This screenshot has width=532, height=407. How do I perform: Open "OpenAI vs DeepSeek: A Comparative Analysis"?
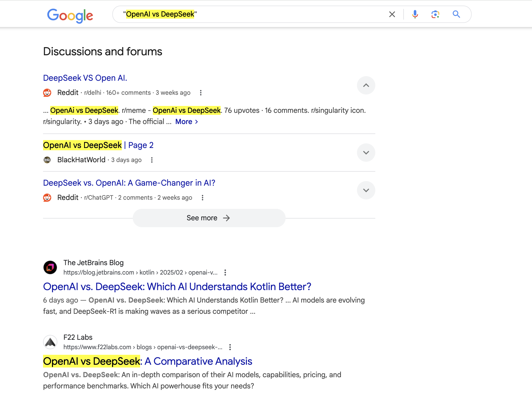(x=148, y=361)
